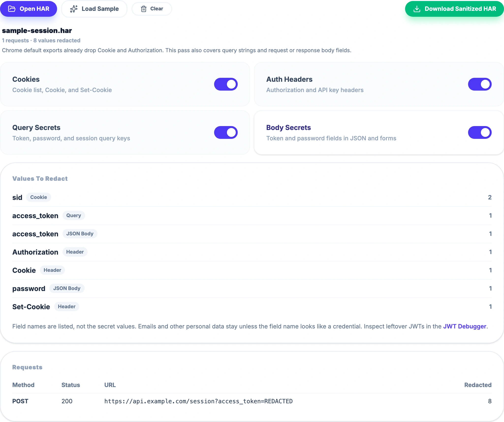Click the download arrow icon
The height and width of the screenshot is (422, 504).
click(x=417, y=9)
